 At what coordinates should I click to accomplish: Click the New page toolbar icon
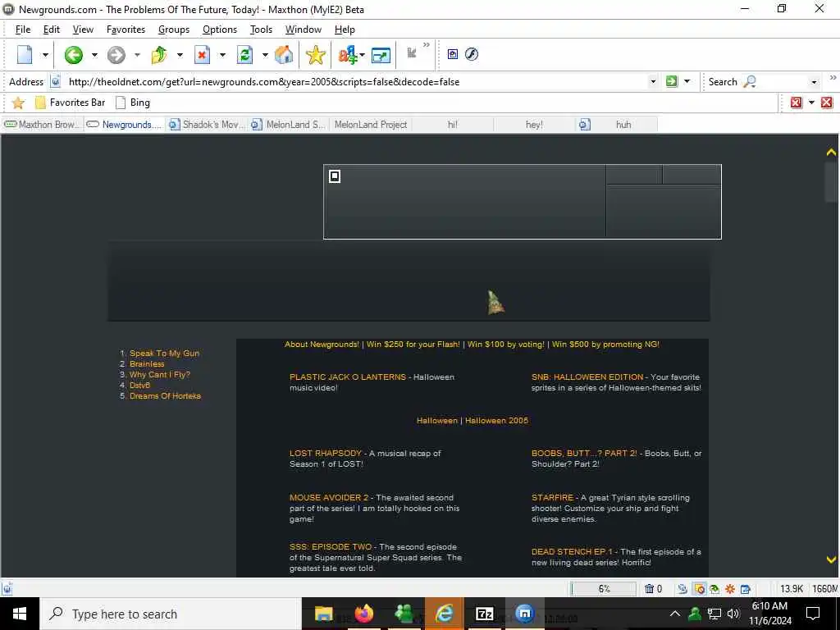pyautogui.click(x=25, y=55)
